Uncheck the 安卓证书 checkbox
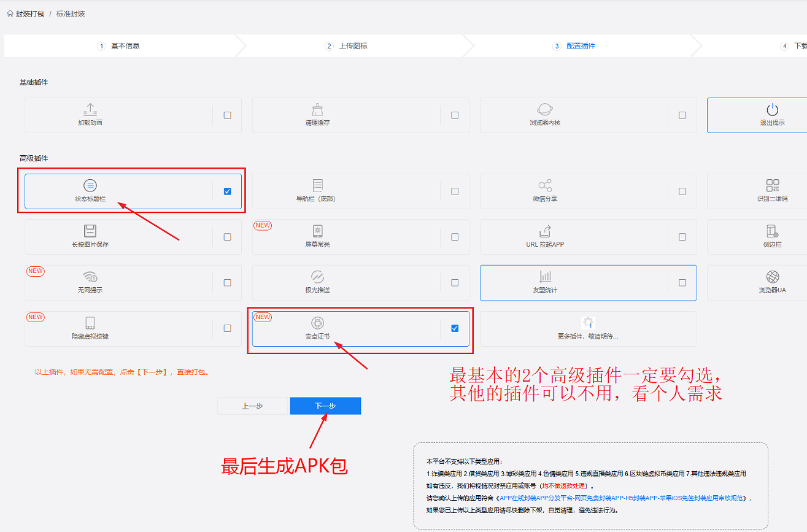The image size is (807, 532). point(455,328)
